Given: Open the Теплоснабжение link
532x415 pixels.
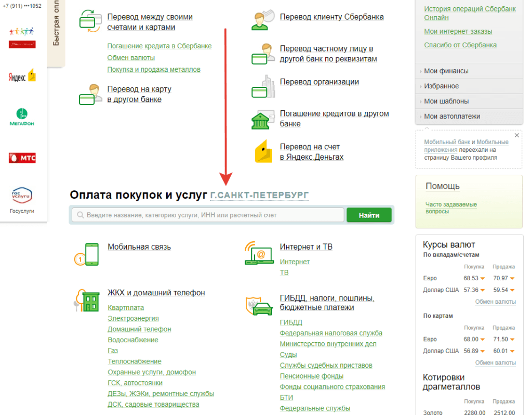Looking at the screenshot, I should click(x=135, y=361).
